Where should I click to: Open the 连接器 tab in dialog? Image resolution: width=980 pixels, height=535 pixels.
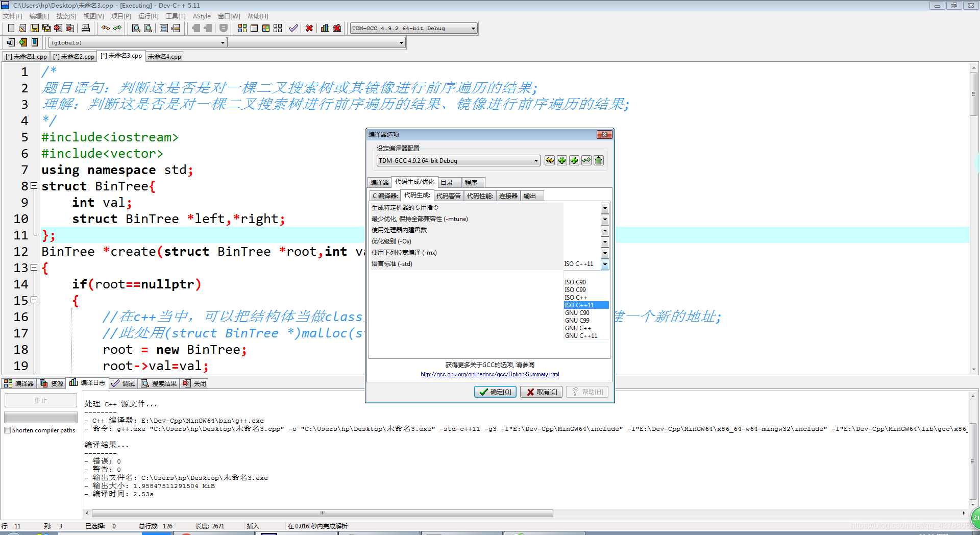(508, 196)
